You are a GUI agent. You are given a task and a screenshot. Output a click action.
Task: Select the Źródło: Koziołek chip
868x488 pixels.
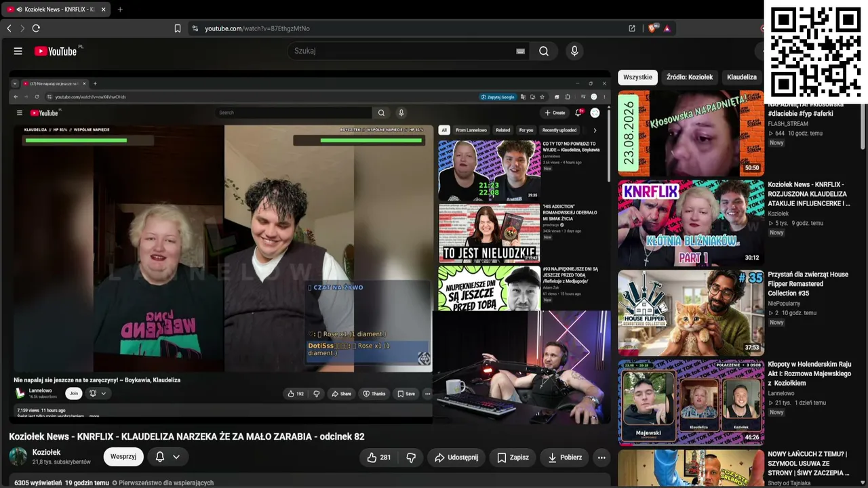[690, 77]
